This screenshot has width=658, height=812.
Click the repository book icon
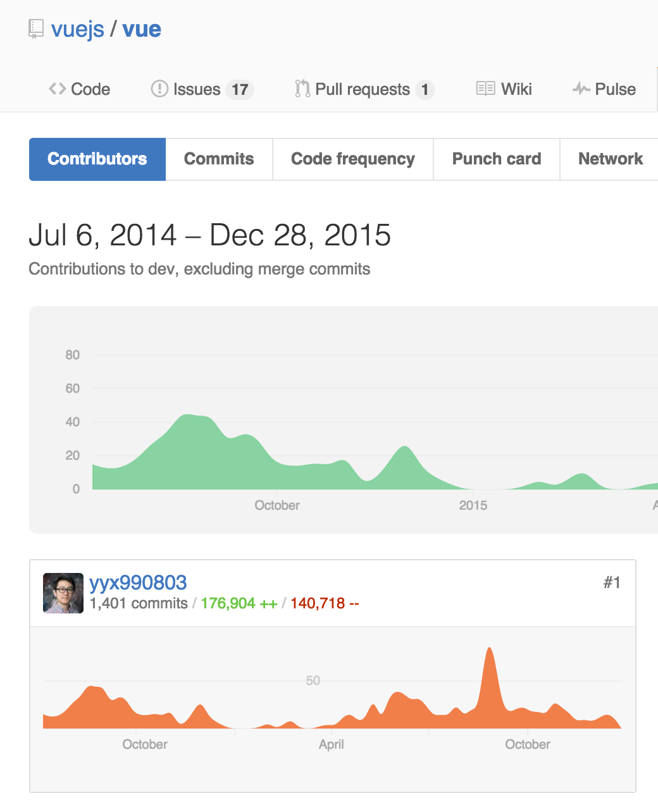[36, 29]
